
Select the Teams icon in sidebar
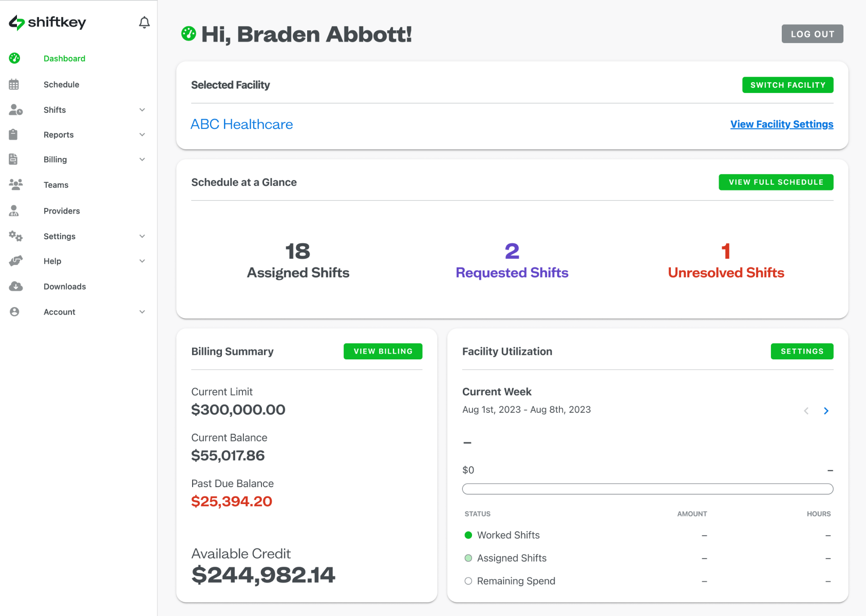(14, 184)
